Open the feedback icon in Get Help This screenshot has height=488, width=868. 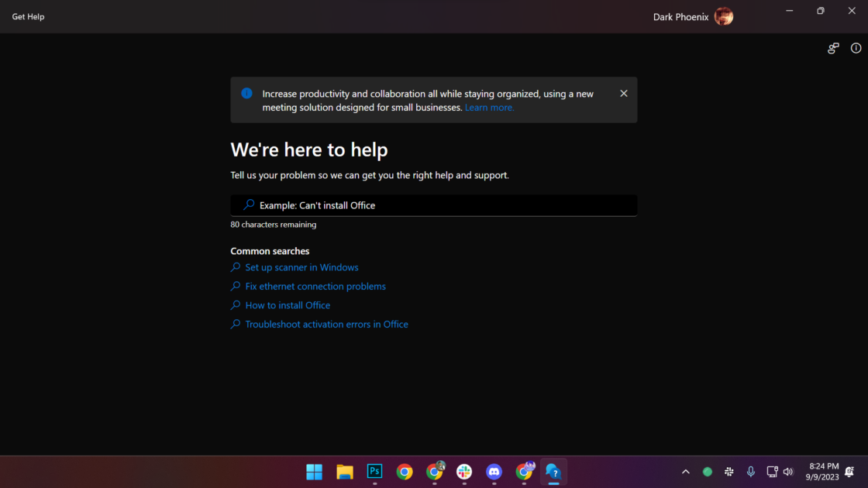[833, 48]
